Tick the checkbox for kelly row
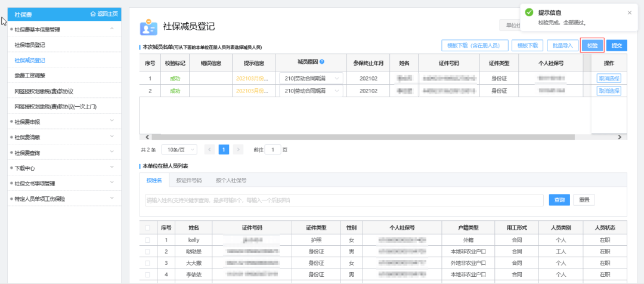The image size is (644, 284). tap(147, 240)
